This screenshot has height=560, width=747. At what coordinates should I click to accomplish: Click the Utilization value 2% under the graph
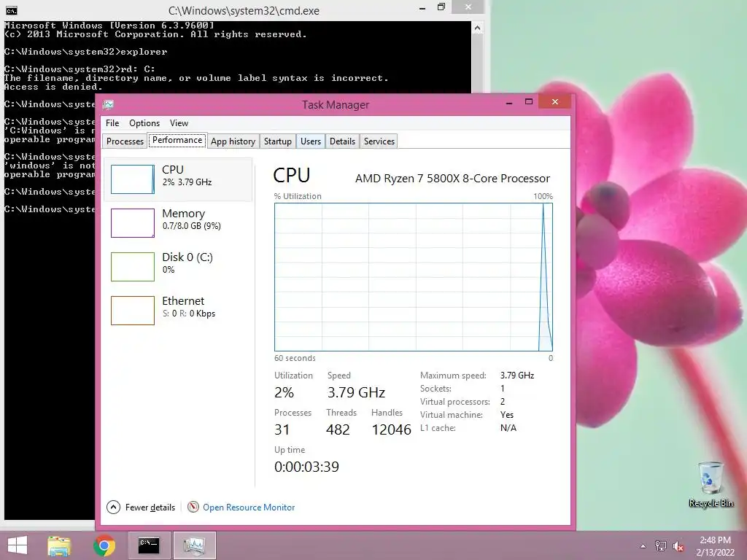tap(284, 392)
